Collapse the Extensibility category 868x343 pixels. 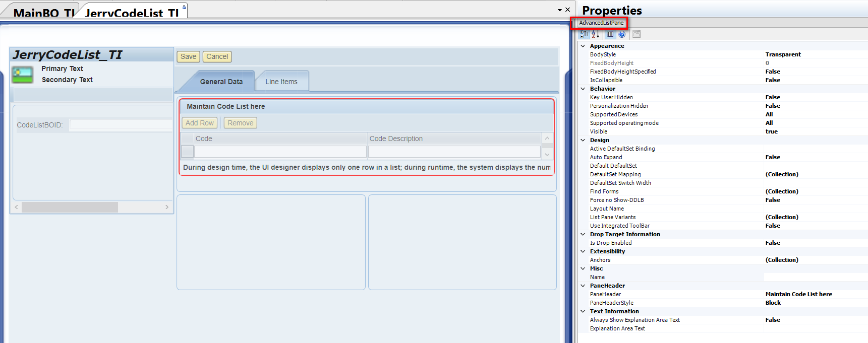pos(583,251)
